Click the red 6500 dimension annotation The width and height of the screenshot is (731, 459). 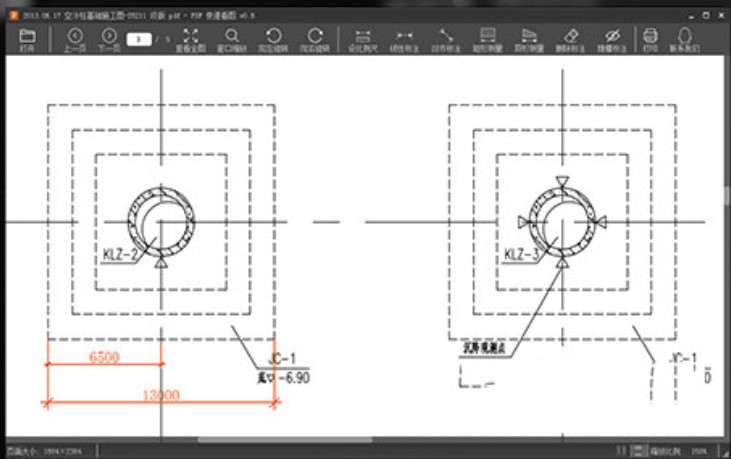coord(104,357)
